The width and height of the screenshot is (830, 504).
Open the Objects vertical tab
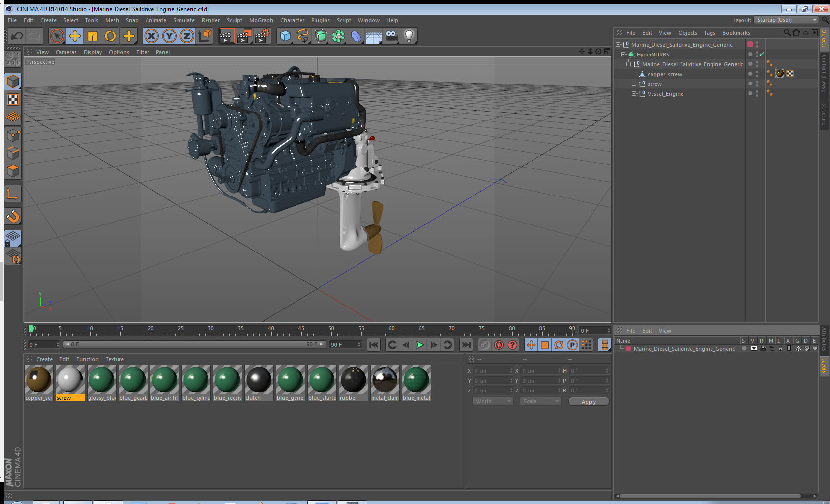[x=825, y=38]
